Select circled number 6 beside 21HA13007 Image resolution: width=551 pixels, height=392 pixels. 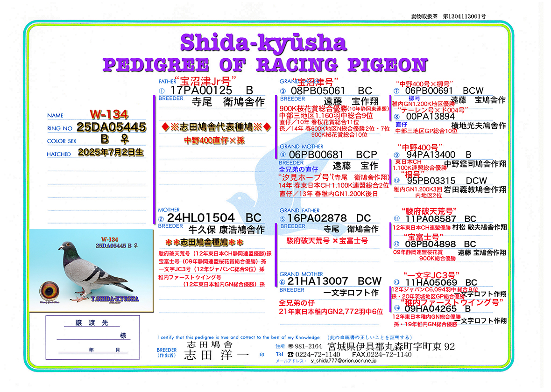click(x=283, y=282)
